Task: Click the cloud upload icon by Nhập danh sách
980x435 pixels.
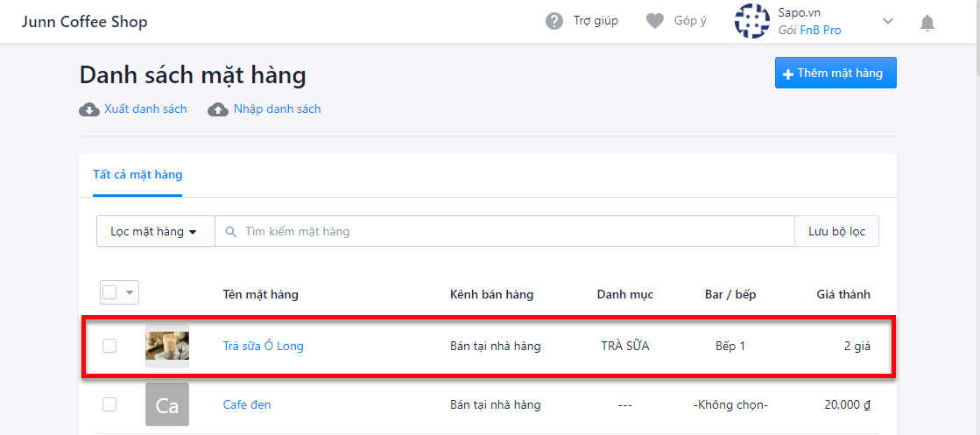Action: click(x=217, y=109)
